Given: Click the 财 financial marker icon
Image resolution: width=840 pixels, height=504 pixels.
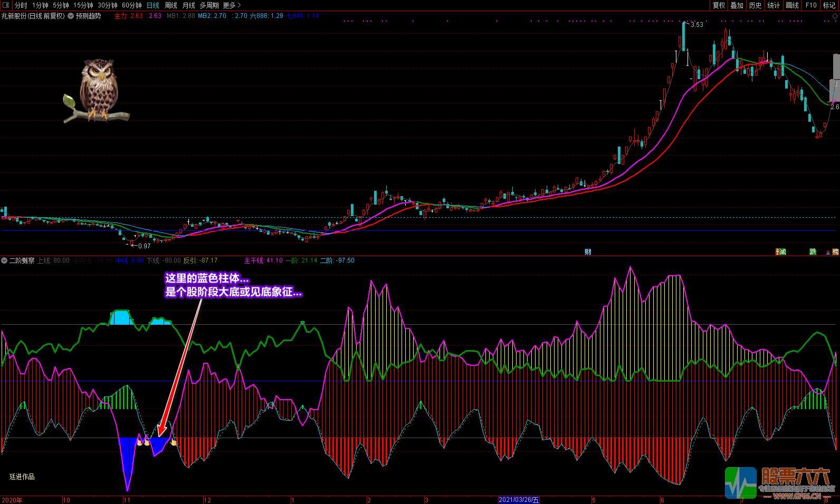Looking at the screenshot, I should pyautogui.click(x=588, y=252).
